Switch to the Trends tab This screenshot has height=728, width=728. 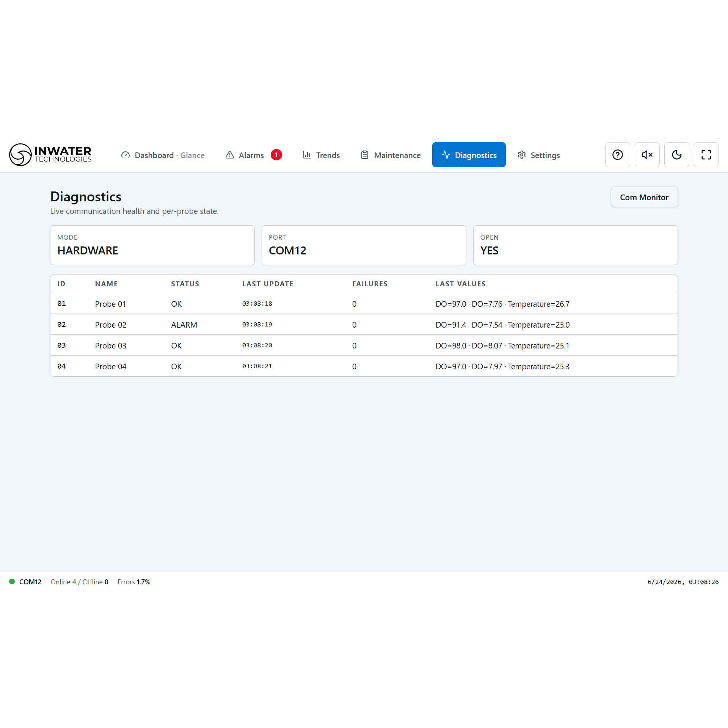(321, 155)
